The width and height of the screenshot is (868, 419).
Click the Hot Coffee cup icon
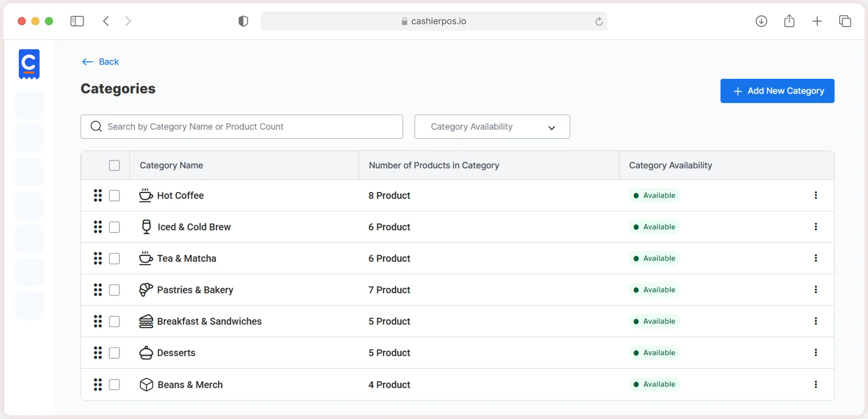[146, 195]
